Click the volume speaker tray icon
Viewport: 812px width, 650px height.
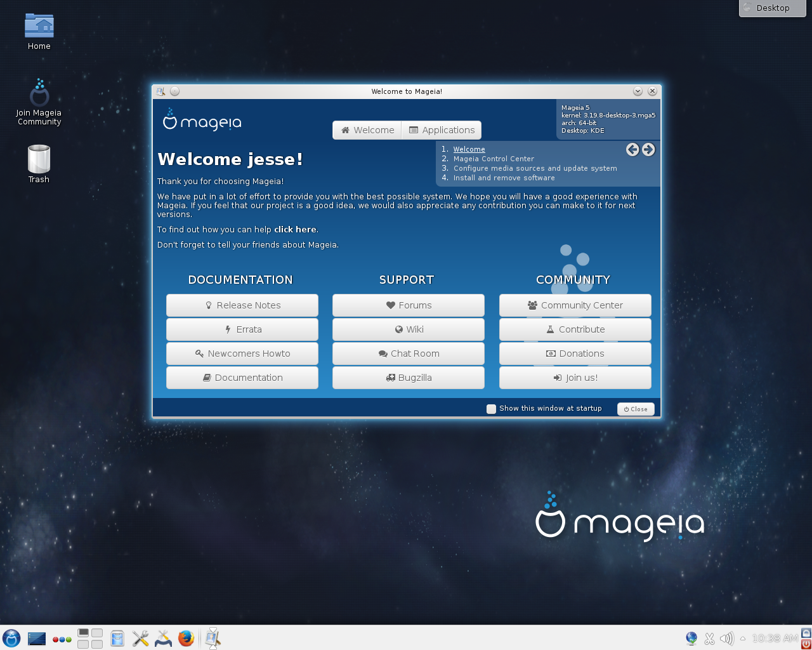point(726,639)
